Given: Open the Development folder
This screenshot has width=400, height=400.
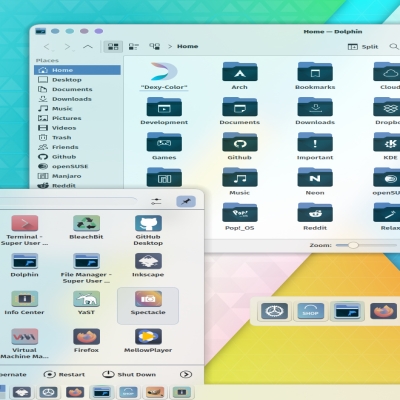Looking at the screenshot, I should [164, 111].
